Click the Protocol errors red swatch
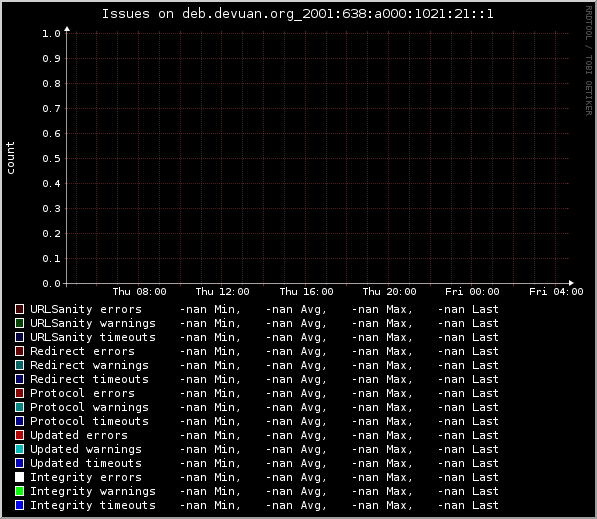Screen dimensions: 597x519 [x=19, y=393]
